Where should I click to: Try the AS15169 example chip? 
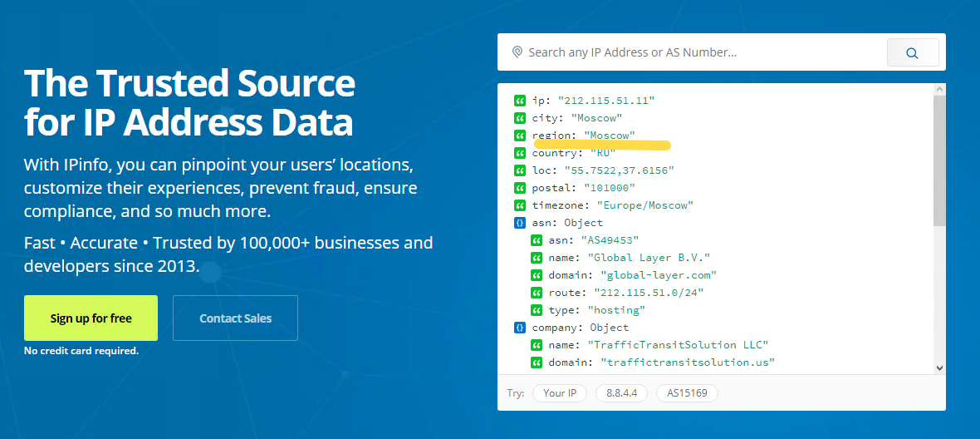click(x=687, y=393)
